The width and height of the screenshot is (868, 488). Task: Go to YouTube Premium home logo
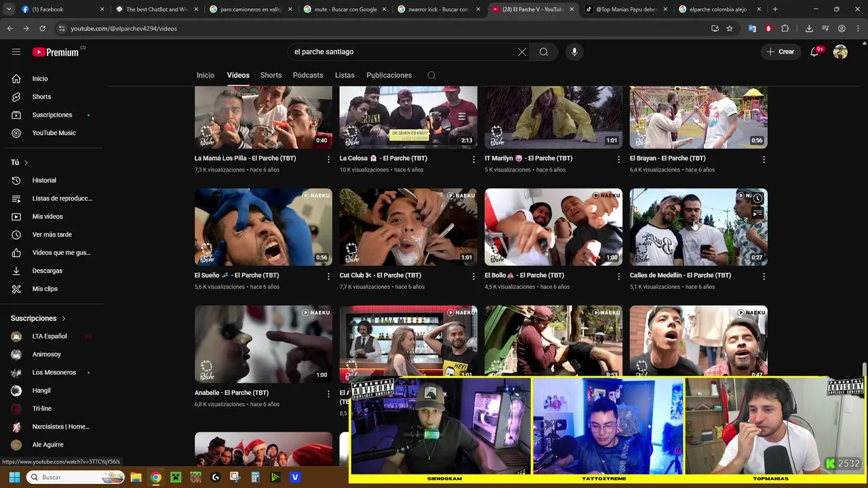point(56,52)
